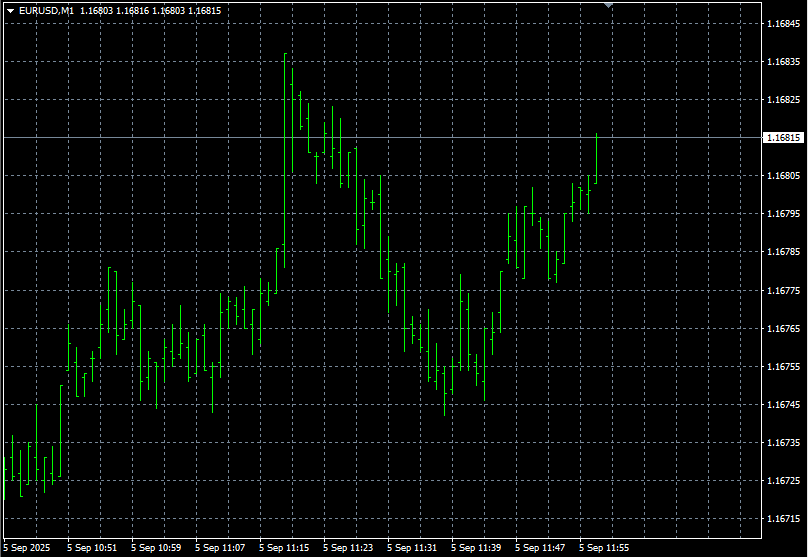
Task: Click the 5 Sep 11:31 time label
Action: pyautogui.click(x=412, y=548)
